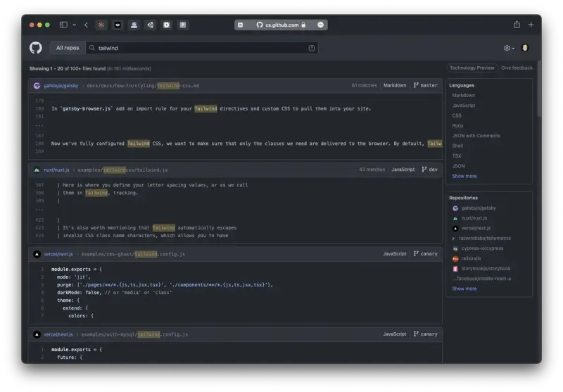Click the vercel logo on cms-ghost result
The width and height of the screenshot is (563, 392).
[x=37, y=254]
